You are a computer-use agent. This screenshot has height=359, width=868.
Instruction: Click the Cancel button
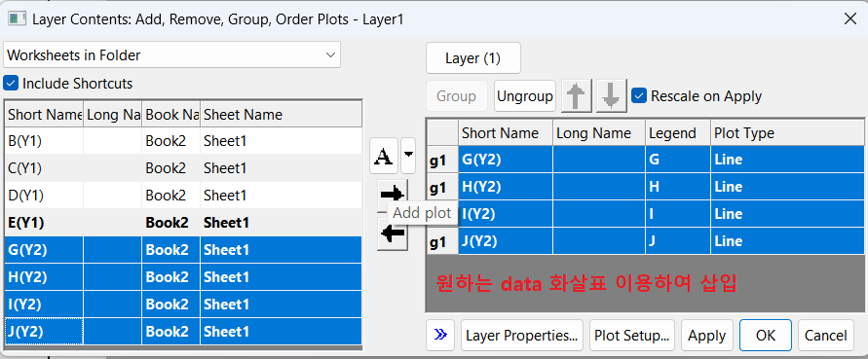point(825,336)
